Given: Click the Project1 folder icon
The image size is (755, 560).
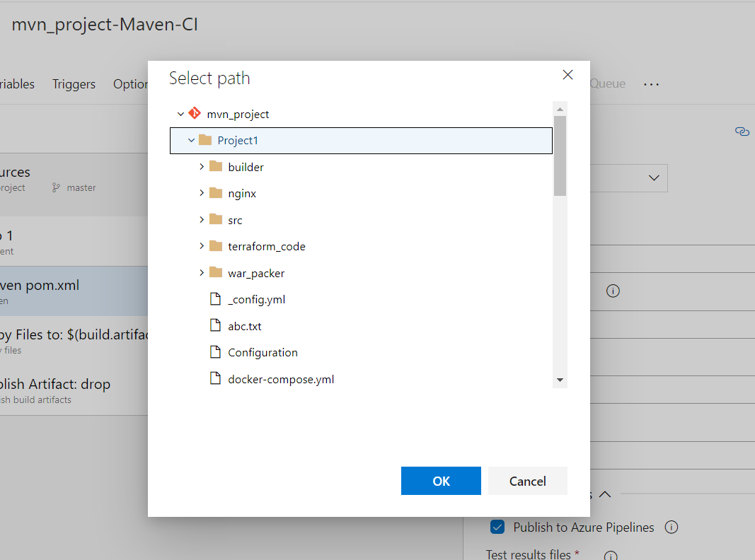Looking at the screenshot, I should [205, 140].
